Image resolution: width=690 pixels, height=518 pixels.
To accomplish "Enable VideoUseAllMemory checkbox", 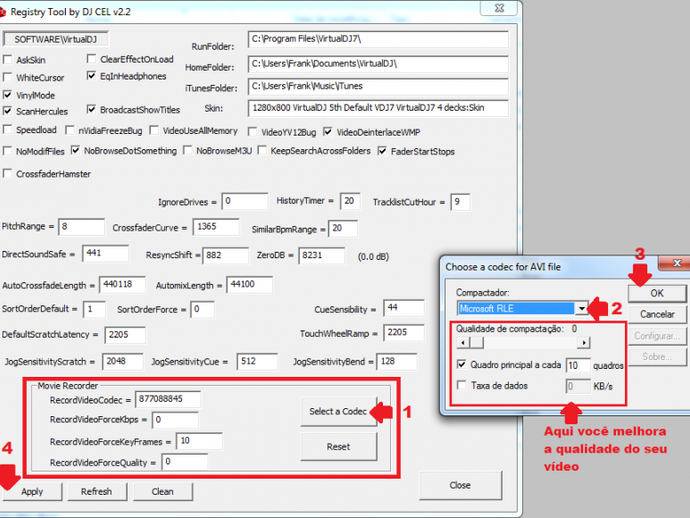I will coord(154,130).
